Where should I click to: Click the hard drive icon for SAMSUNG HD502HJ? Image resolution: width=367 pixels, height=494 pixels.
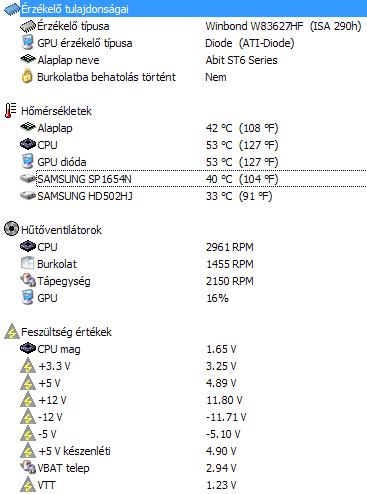point(28,196)
